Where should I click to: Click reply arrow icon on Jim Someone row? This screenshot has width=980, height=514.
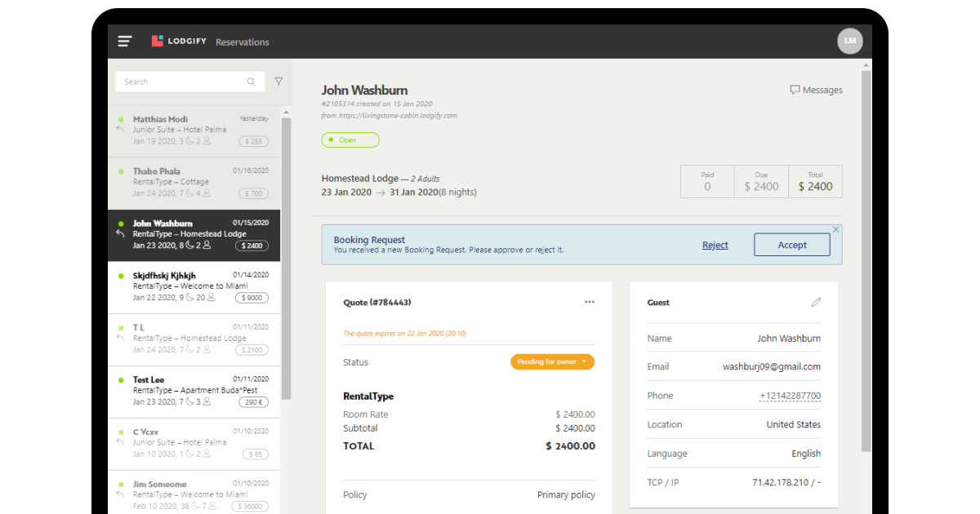[120, 494]
